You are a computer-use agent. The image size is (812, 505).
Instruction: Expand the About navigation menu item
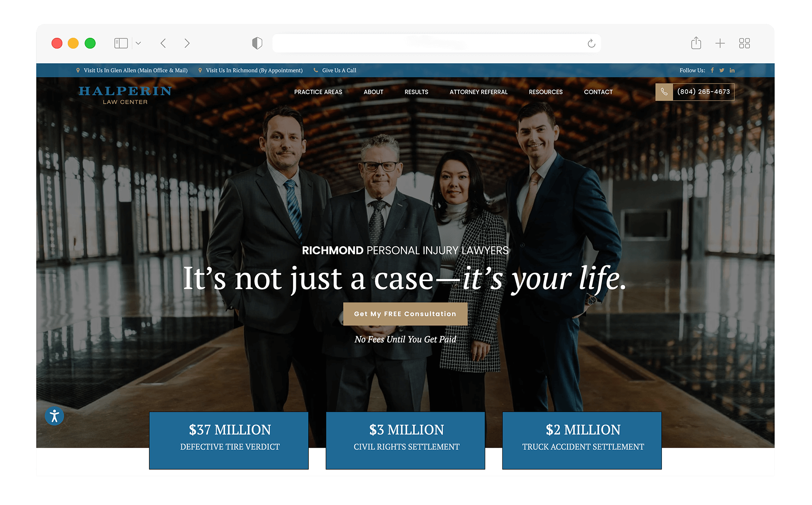coord(373,92)
